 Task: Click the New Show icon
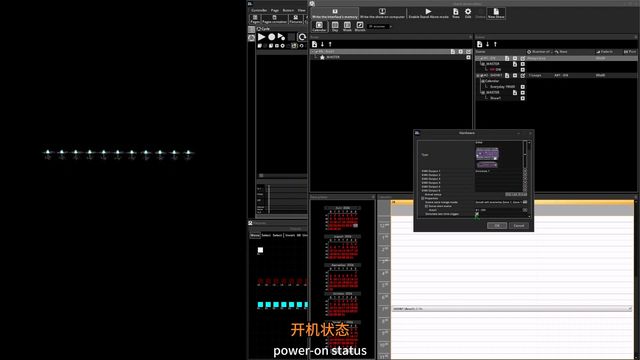tap(496, 11)
